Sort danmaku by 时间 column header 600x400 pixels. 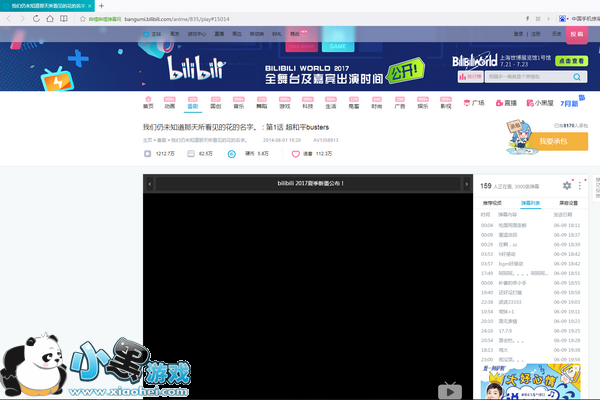click(485, 215)
